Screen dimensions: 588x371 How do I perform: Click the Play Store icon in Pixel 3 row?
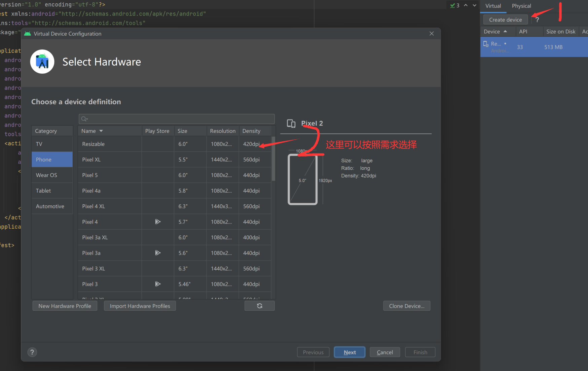[158, 284]
